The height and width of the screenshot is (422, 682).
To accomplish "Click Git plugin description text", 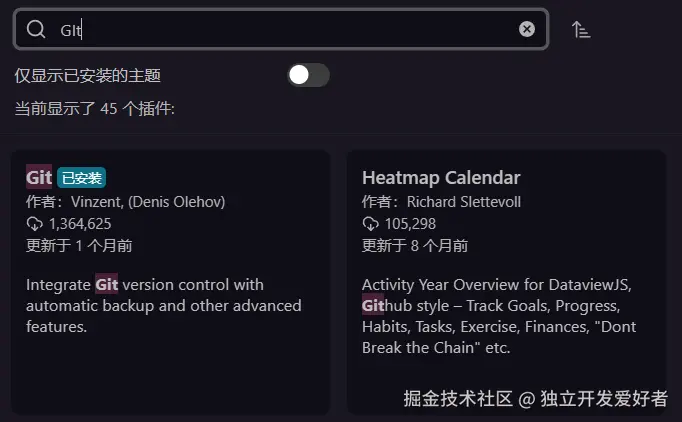I will tap(163, 305).
